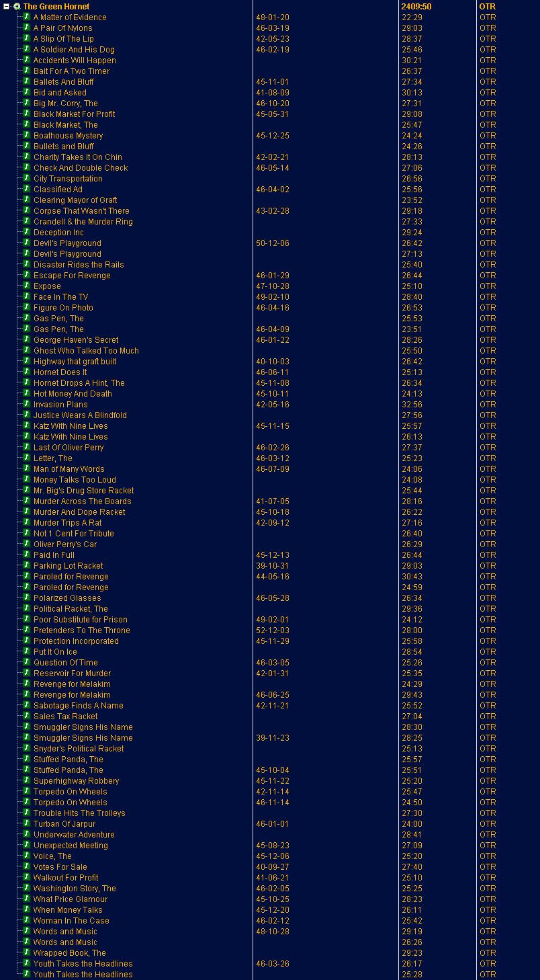Viewport: 540px width, 980px height.
Task: Click music note icon for Expose
Action: pyautogui.click(x=27, y=286)
